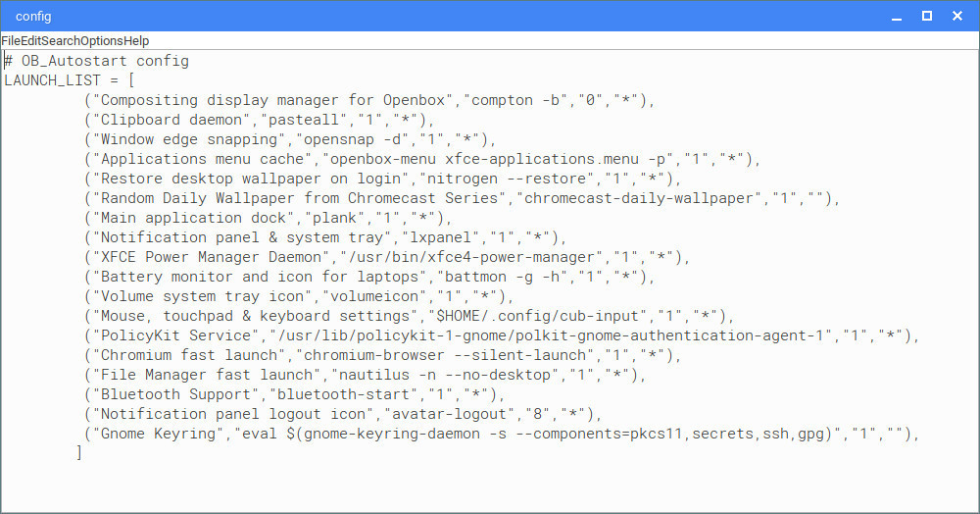Close the config window

(956, 17)
